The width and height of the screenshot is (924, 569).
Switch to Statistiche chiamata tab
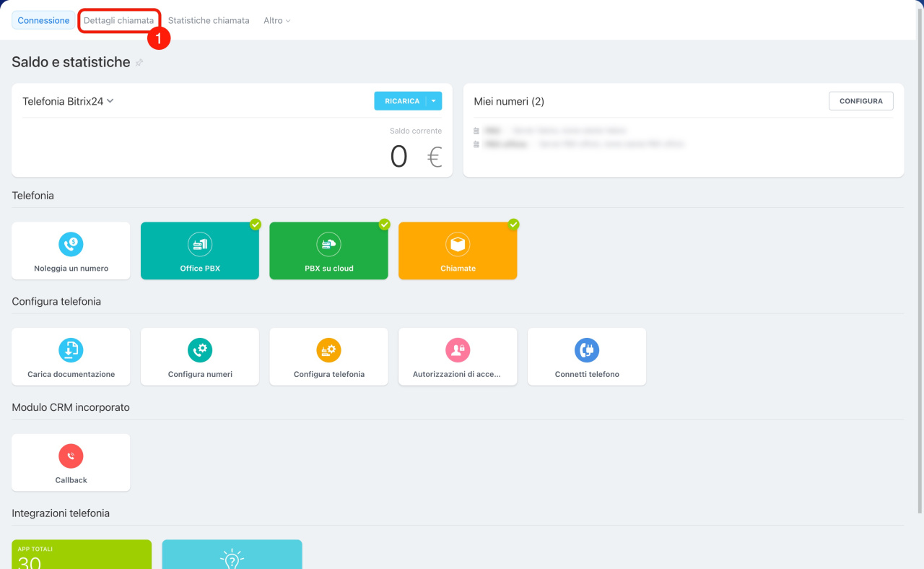coord(209,21)
